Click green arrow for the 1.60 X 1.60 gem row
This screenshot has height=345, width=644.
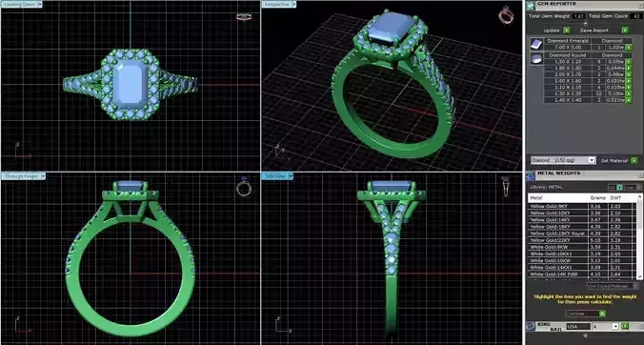[x=629, y=81]
